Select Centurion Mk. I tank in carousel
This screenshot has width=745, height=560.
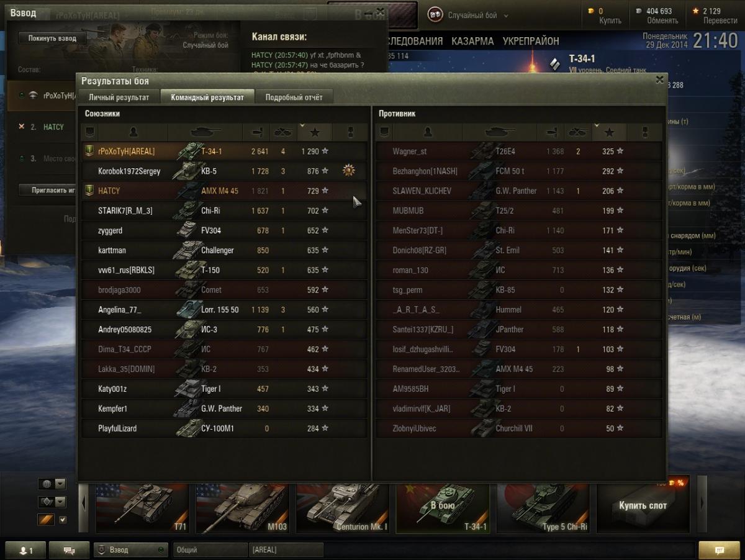pos(343,508)
